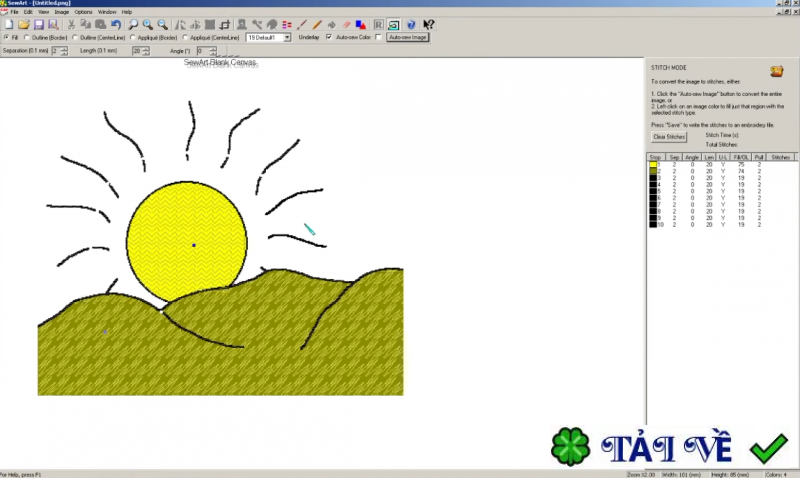
Task: Click the Open folder icon
Action: [x=22, y=23]
